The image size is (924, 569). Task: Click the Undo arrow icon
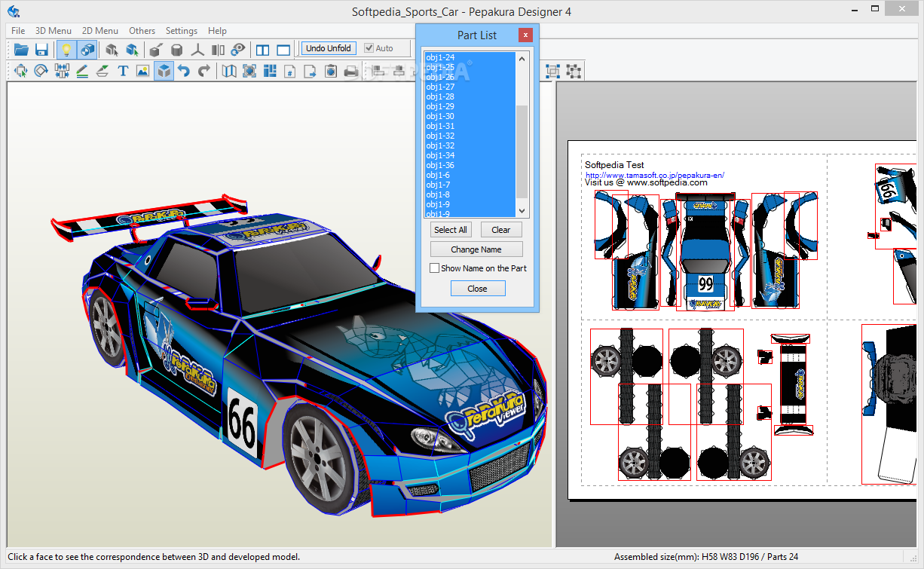pos(184,71)
